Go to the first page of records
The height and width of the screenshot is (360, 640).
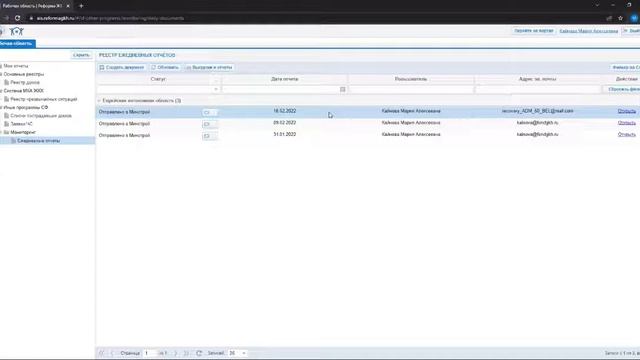[101, 353]
